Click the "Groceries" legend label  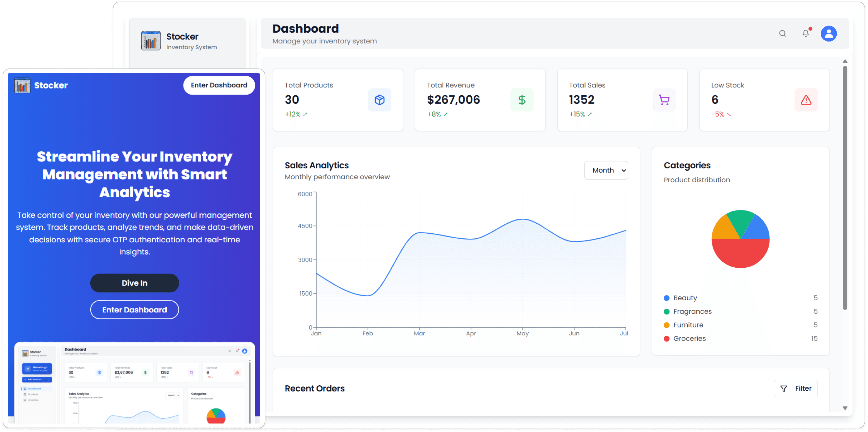[x=689, y=338]
